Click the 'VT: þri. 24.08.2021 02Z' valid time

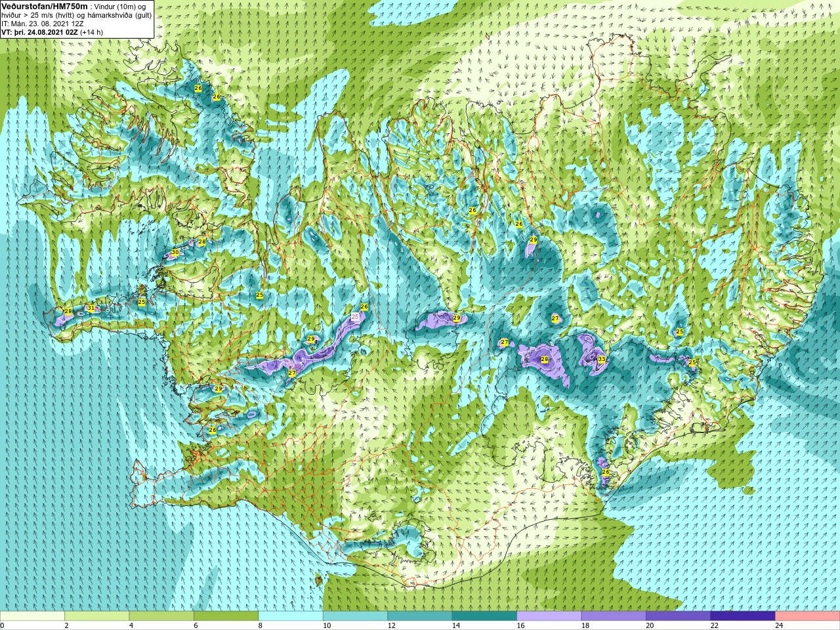[x=39, y=32]
